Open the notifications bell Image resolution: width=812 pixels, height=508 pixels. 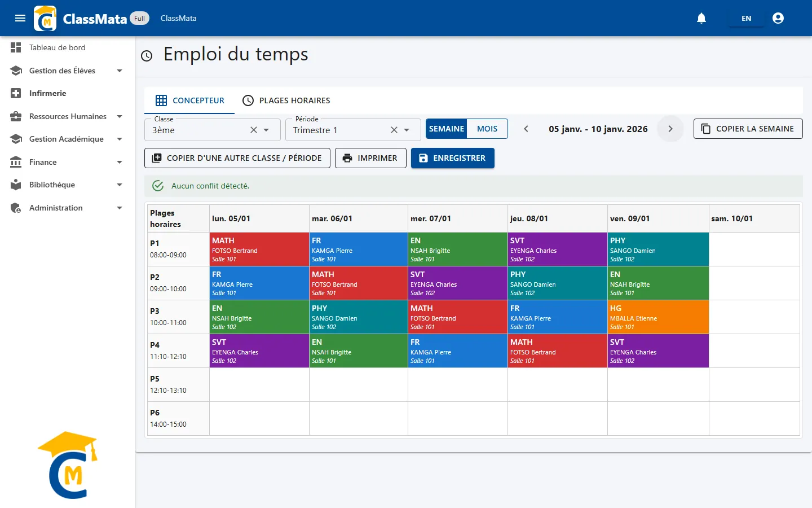701,18
